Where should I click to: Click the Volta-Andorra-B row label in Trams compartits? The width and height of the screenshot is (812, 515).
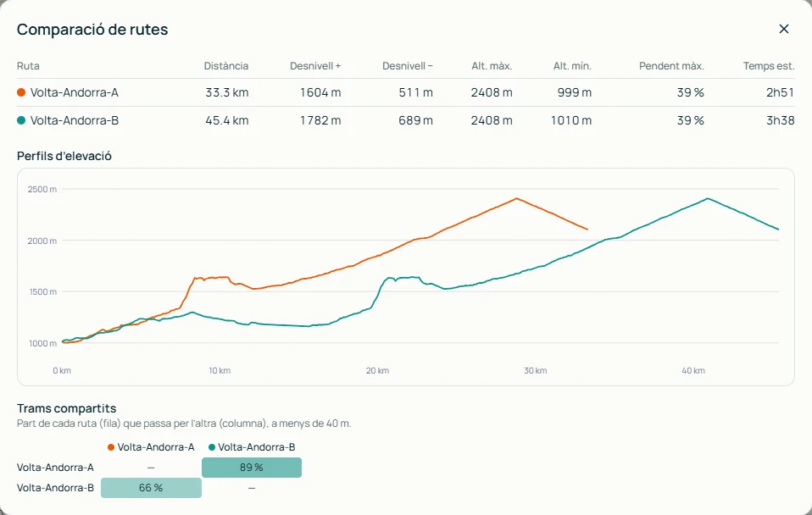55,488
